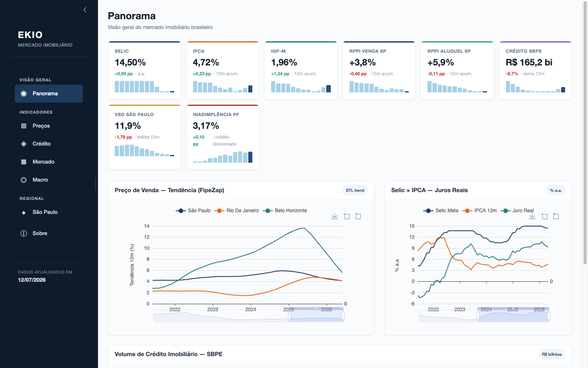588x368 pixels.
Task: Download the Selic × IPCA chart as image
Action: coord(532,216)
